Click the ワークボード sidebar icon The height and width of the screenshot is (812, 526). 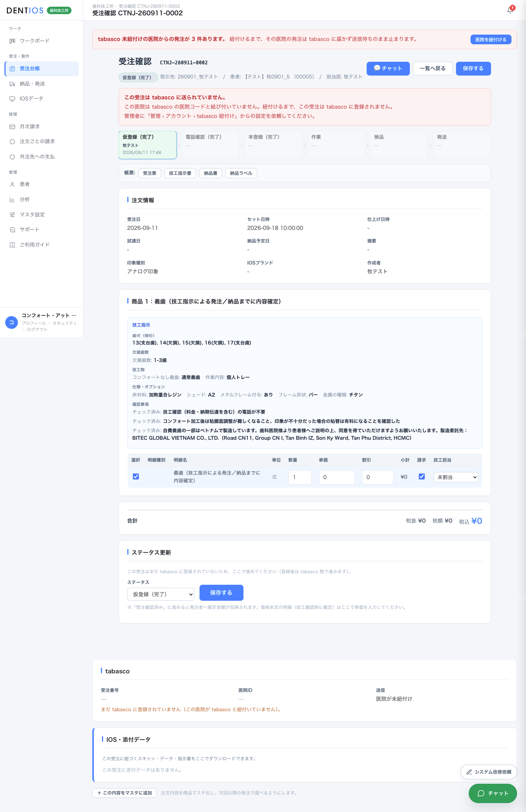[x=12, y=41]
